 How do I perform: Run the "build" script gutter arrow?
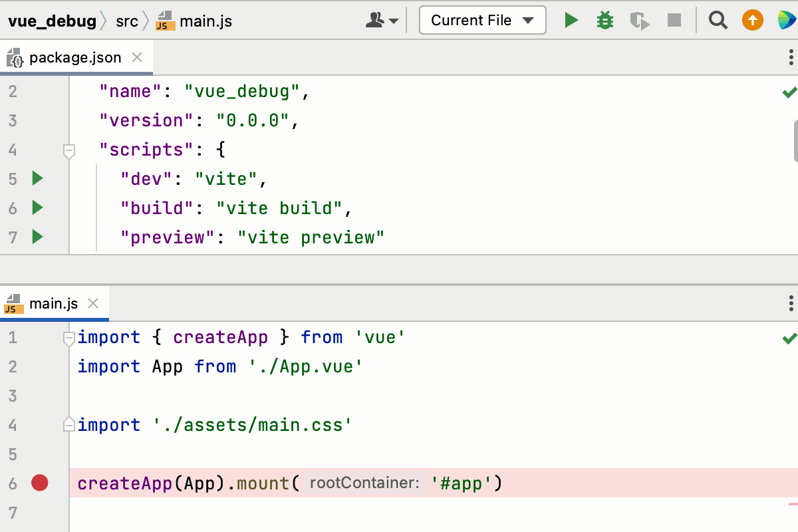pos(37,207)
